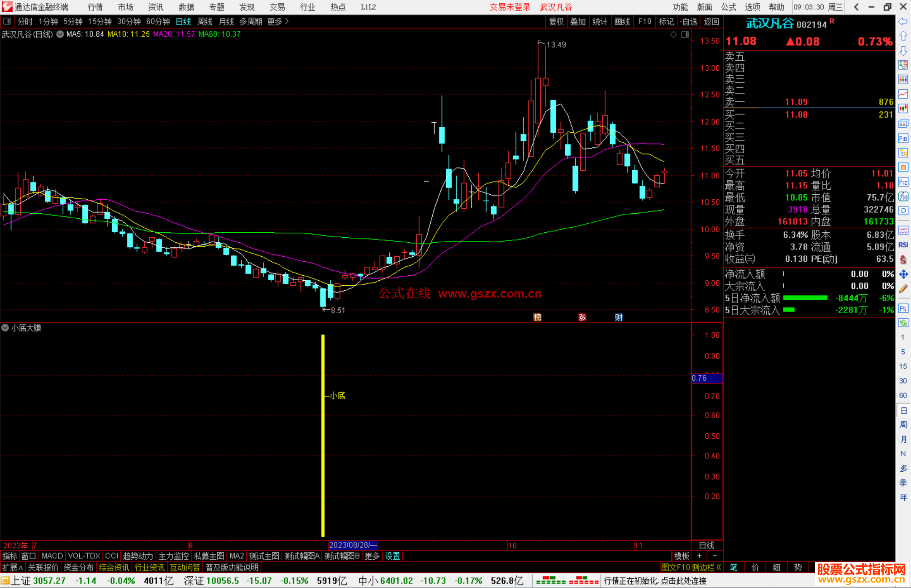911x588 pixels.
Task: Expand the 更多 period options
Action: click(278, 21)
